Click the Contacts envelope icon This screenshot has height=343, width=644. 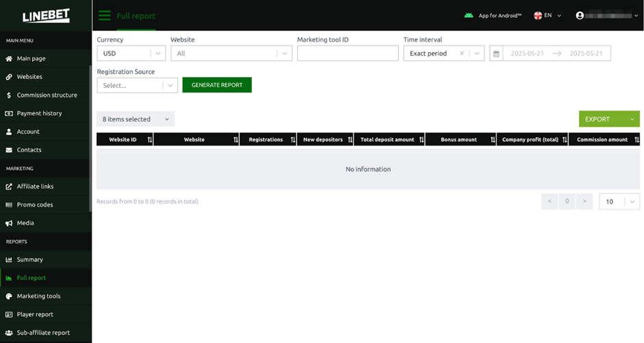9,150
